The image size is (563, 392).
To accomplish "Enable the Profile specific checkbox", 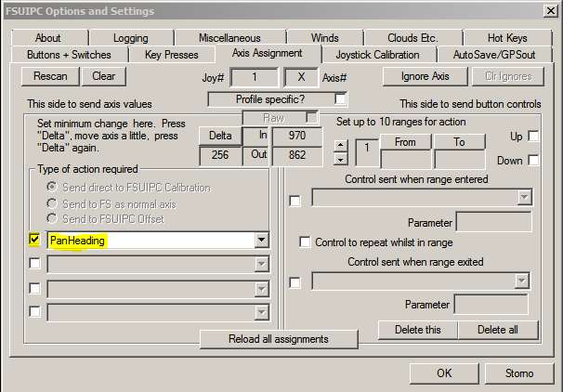I will (341, 98).
